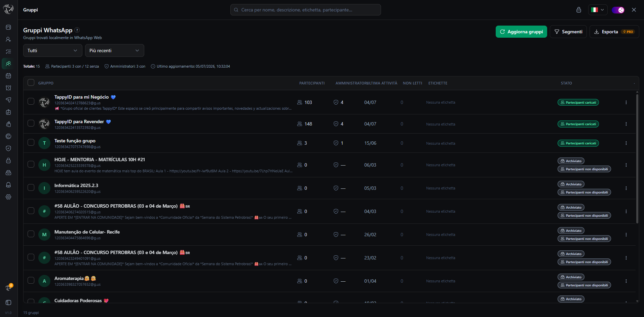644x317 pixels.
Task: Open the calendar schedule sidebar icon
Action: [x=8, y=76]
